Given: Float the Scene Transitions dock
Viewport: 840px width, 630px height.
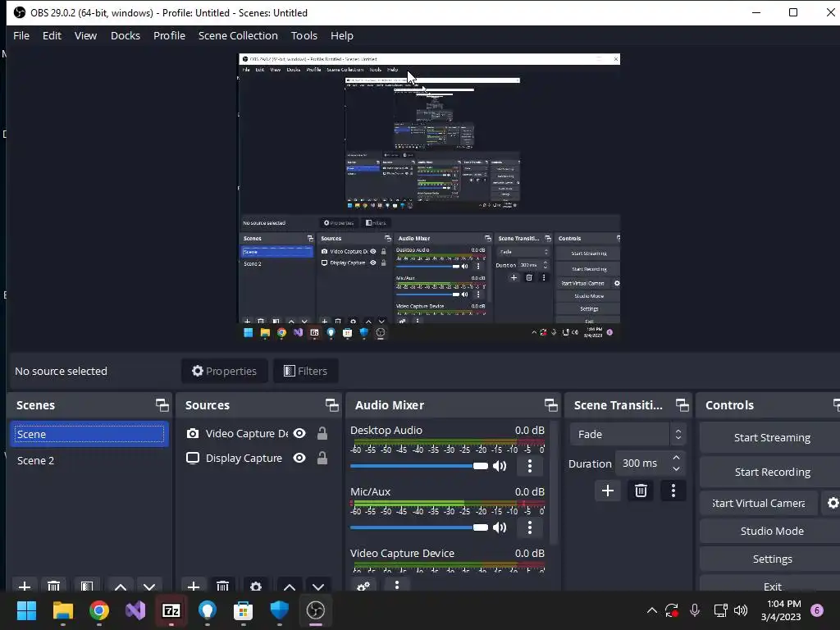Looking at the screenshot, I should pyautogui.click(x=682, y=405).
